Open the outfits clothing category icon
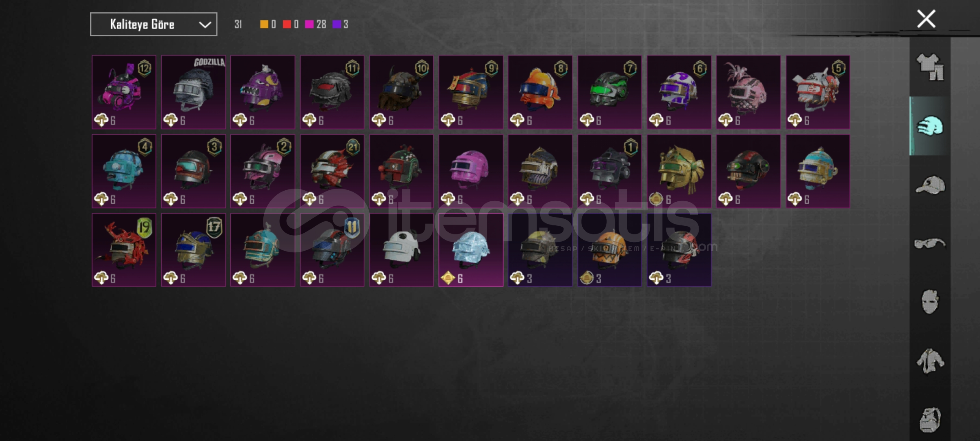The height and width of the screenshot is (441, 980). coord(930,67)
